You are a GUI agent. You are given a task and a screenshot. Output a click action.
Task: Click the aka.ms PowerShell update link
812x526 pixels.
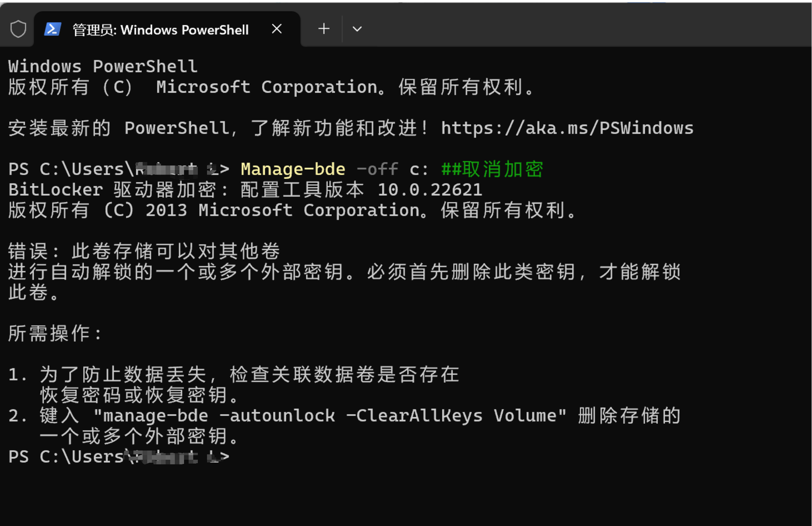point(567,128)
